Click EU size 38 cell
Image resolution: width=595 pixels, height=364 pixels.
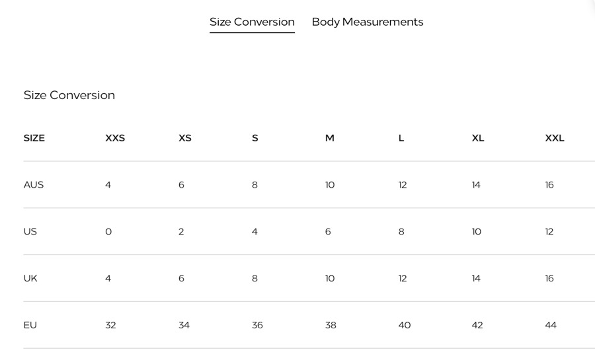pos(331,325)
